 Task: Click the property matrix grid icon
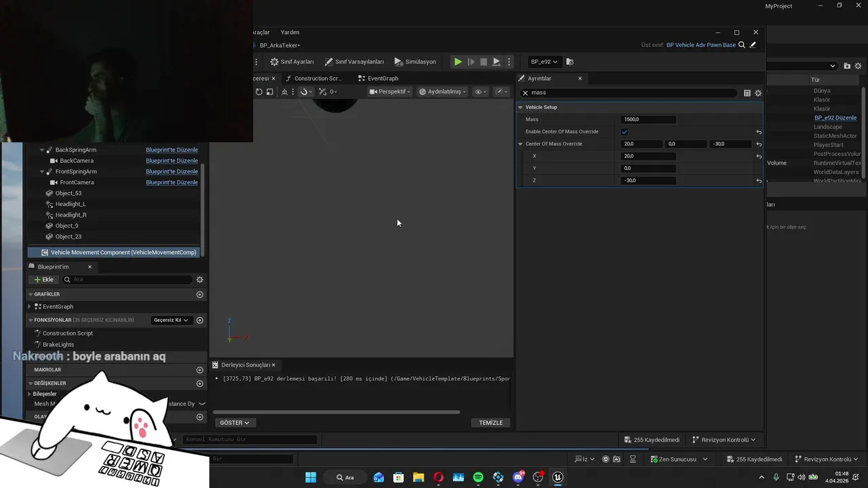(x=747, y=93)
